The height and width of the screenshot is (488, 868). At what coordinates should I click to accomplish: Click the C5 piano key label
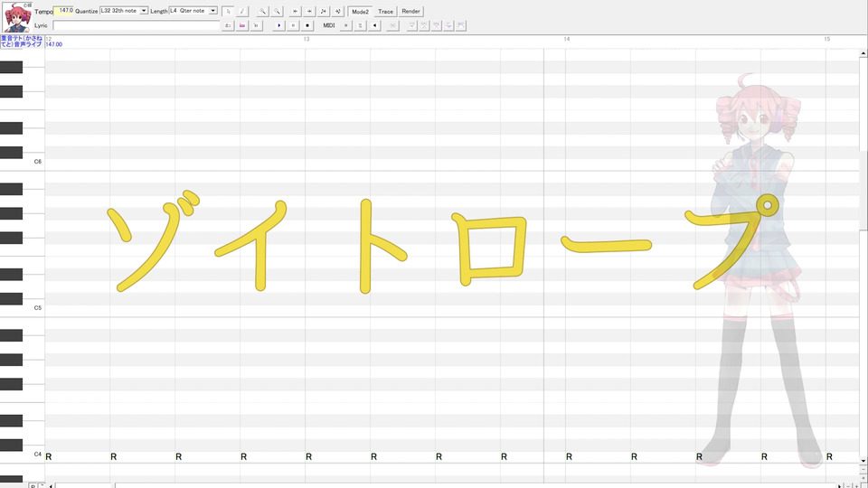click(38, 307)
